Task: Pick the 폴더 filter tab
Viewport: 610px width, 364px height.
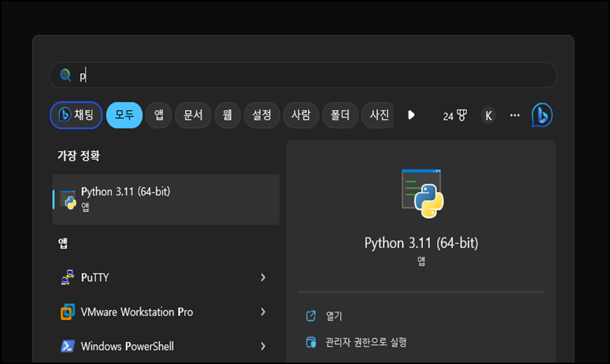Action: pos(340,115)
